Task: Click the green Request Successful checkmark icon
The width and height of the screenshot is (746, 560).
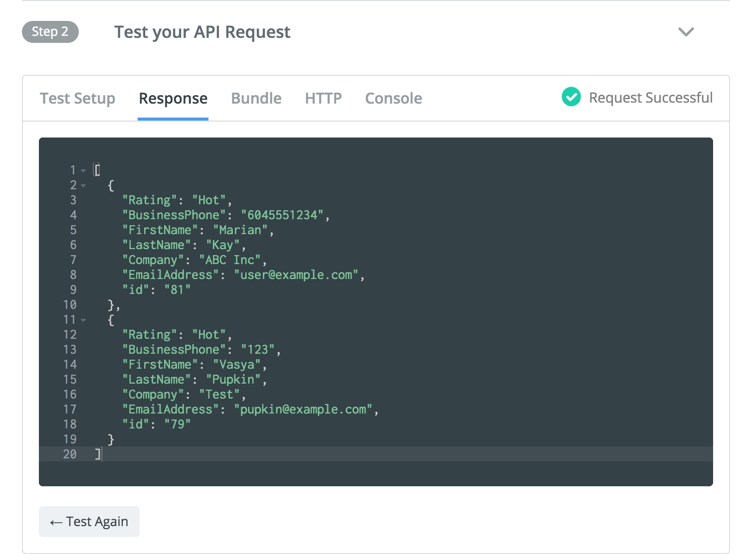Action: click(x=571, y=97)
